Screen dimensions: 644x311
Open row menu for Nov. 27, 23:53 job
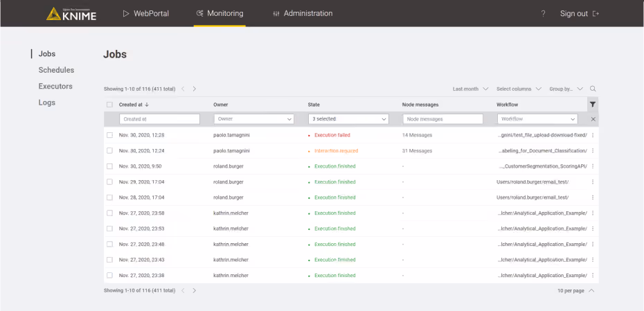(593, 229)
